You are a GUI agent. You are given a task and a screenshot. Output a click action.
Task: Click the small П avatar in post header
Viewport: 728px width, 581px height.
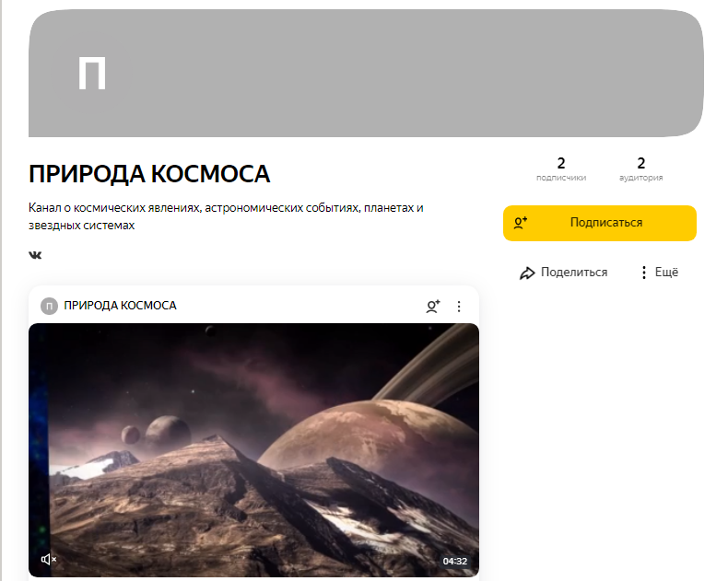point(49,307)
